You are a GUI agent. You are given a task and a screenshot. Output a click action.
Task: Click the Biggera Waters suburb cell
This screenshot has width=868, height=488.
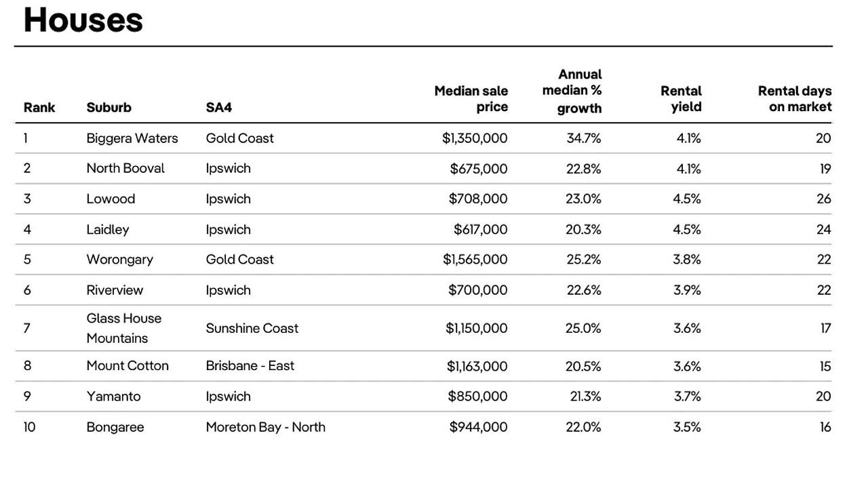tap(132, 138)
